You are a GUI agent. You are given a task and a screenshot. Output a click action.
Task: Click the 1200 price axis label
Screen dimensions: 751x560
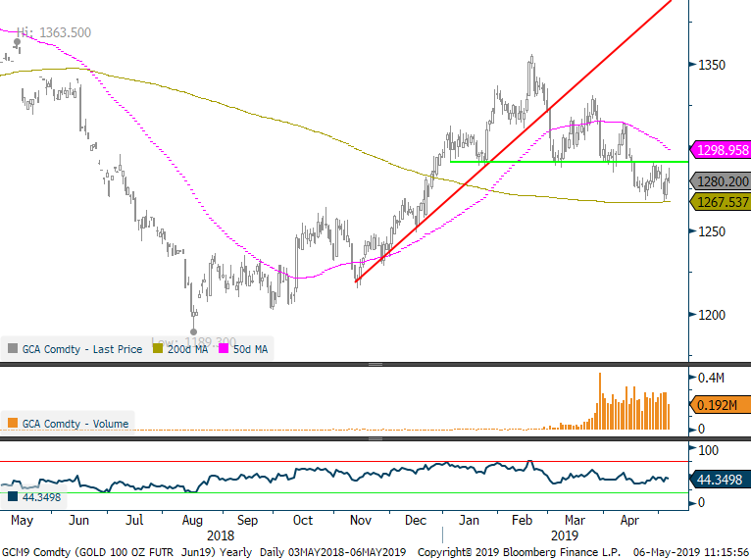pyautogui.click(x=712, y=315)
